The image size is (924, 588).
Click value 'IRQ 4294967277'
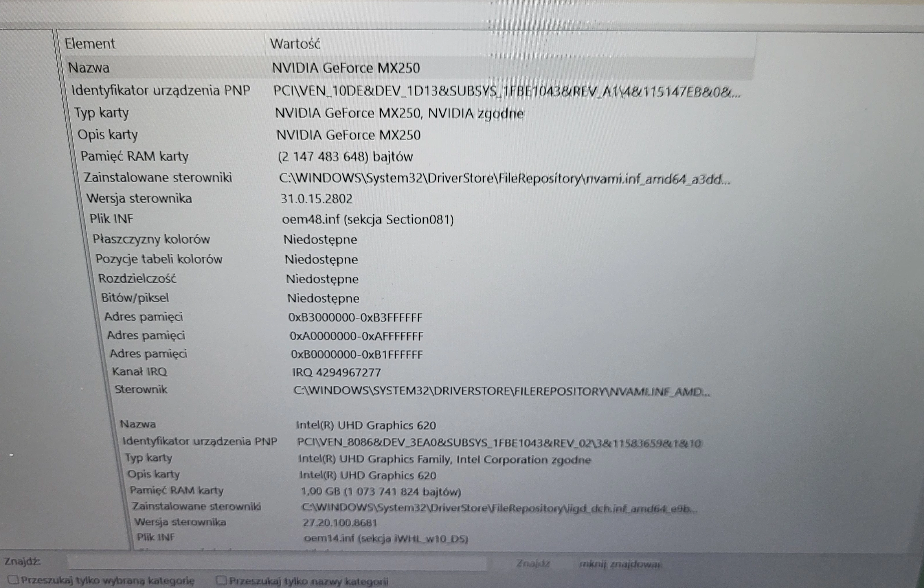[337, 372]
